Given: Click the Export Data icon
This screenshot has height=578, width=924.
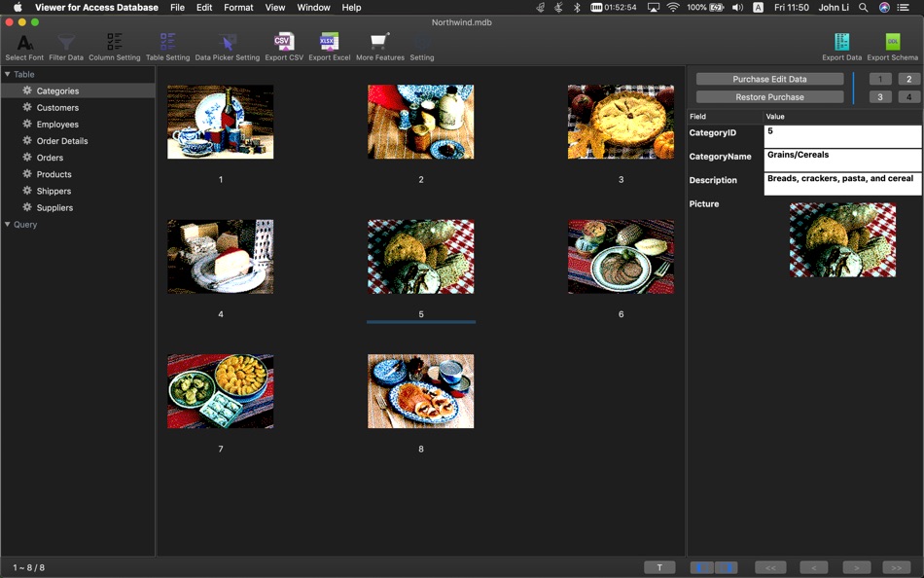Looking at the screenshot, I should [x=841, y=44].
